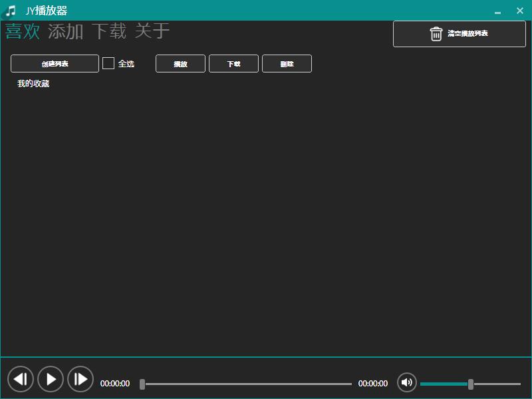Viewport: 532px width, 399px height.
Task: Minimize the JY播放器 window
Action: (497, 11)
